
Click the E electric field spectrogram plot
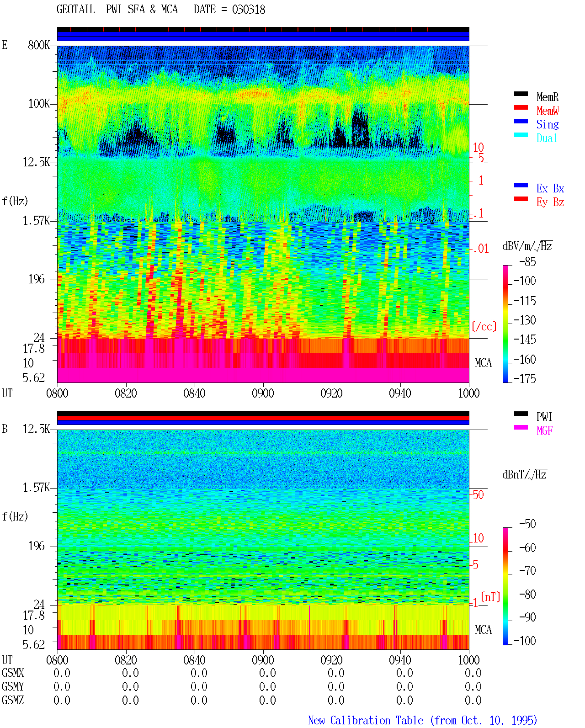(263, 214)
